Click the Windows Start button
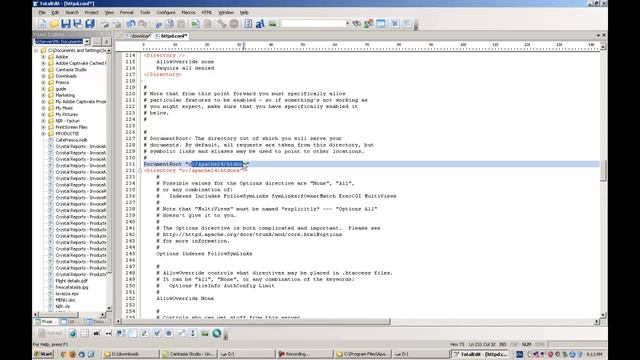The width and height of the screenshot is (640, 360). (43, 354)
